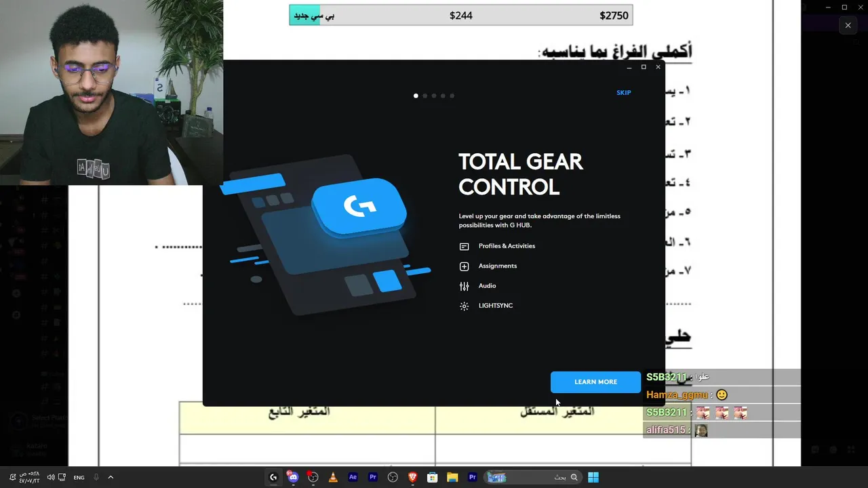Click the أكملي الفراغ بما يناسبه heading

615,51
